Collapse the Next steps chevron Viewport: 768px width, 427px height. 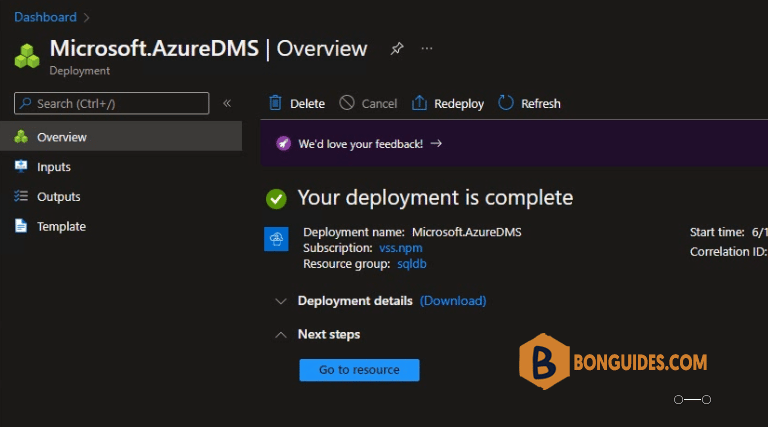pos(281,335)
